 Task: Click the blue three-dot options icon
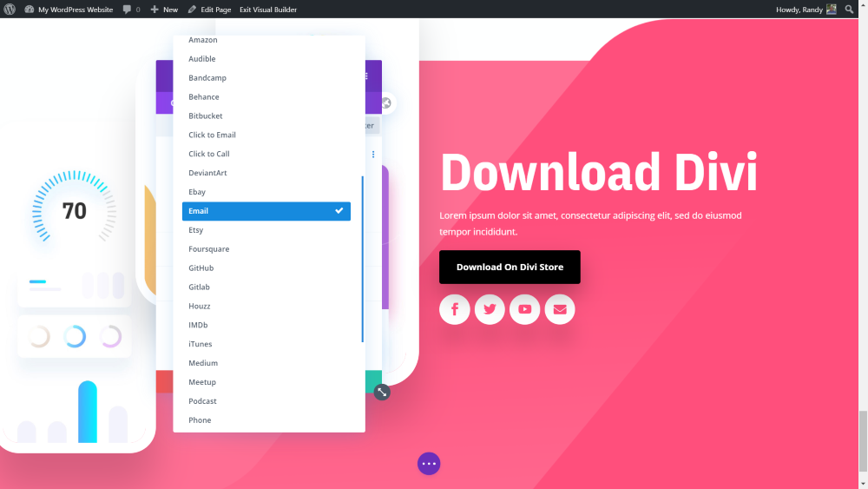(x=373, y=154)
